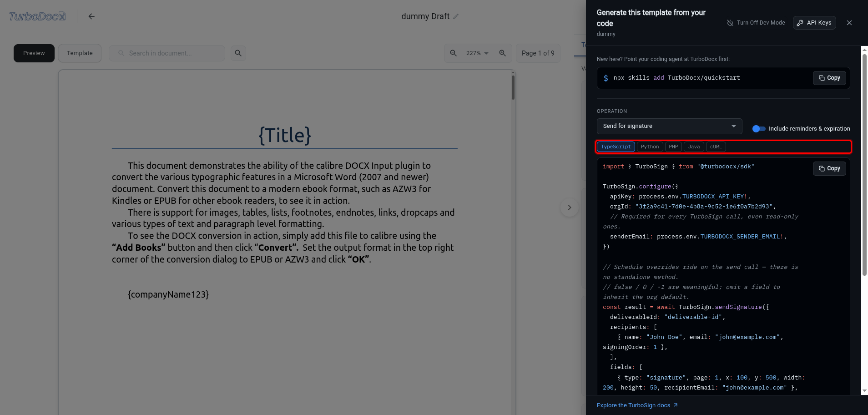Turn Off Dev Mode
The height and width of the screenshot is (415, 868).
point(756,23)
